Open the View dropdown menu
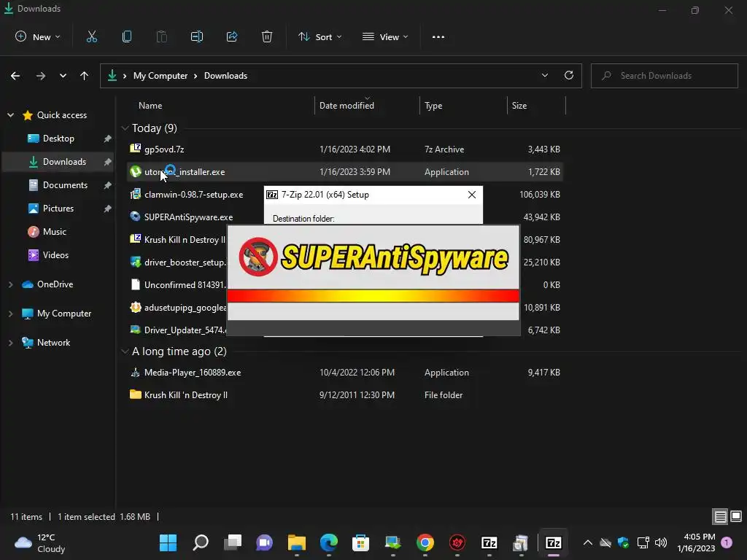The image size is (747, 560). coord(385,36)
